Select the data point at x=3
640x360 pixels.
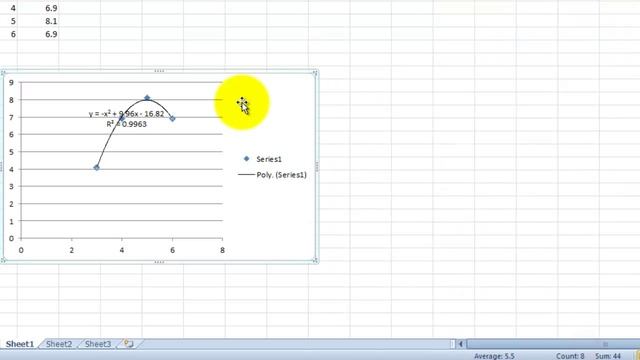[97, 167]
